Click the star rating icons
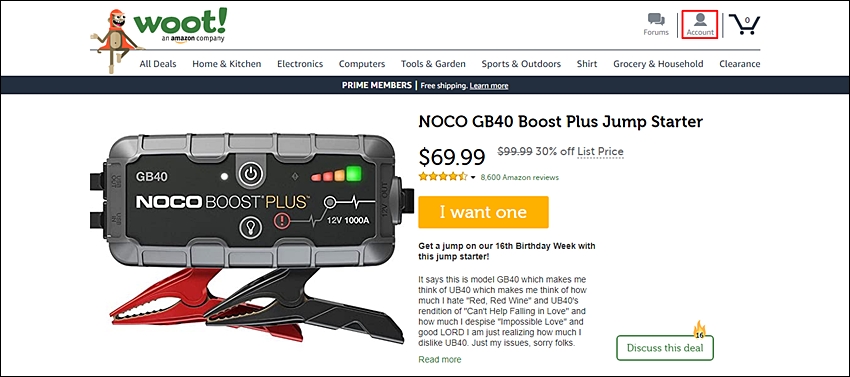 442,177
